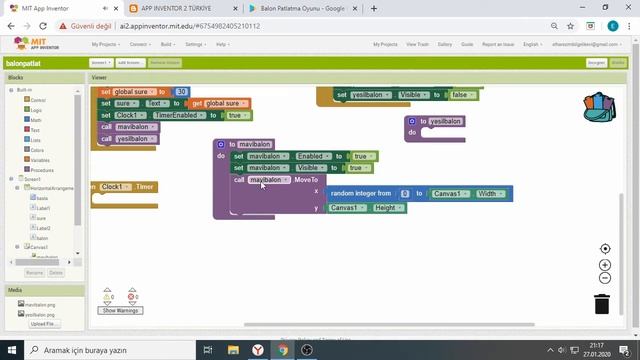Click the MIT App Inventor logo

pos(36,43)
